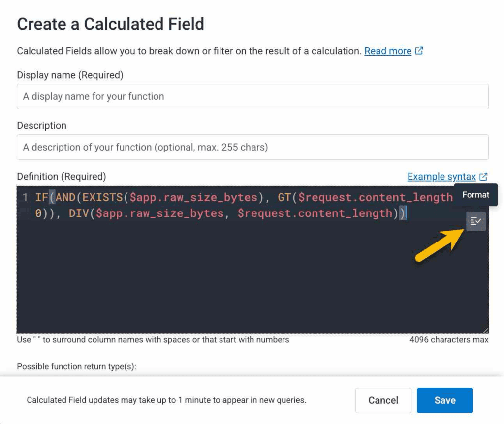This screenshot has height=424, width=504.
Task: Click line number 1 in editor gutter
Action: click(25, 198)
